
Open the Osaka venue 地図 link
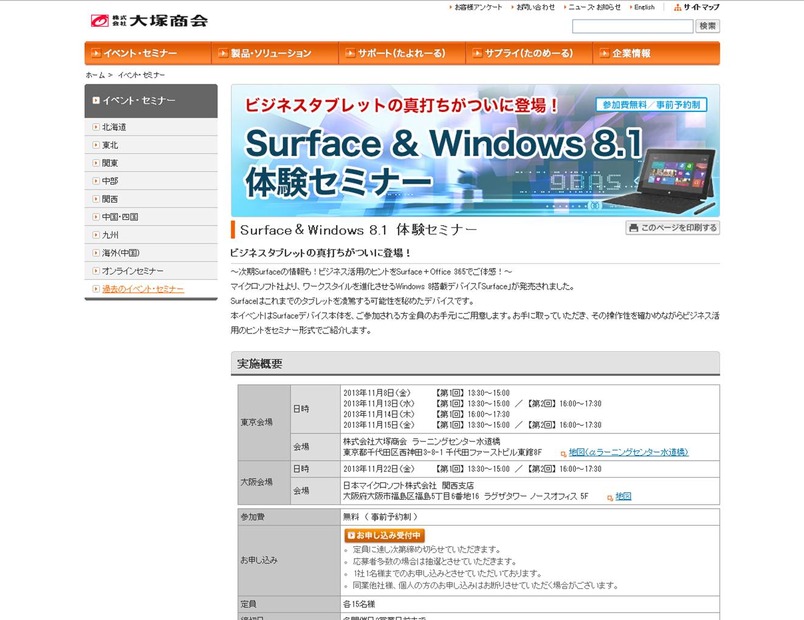coord(623,496)
